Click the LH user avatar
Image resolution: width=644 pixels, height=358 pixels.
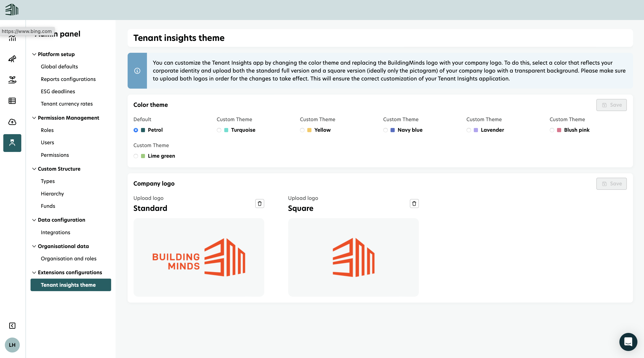click(x=12, y=345)
